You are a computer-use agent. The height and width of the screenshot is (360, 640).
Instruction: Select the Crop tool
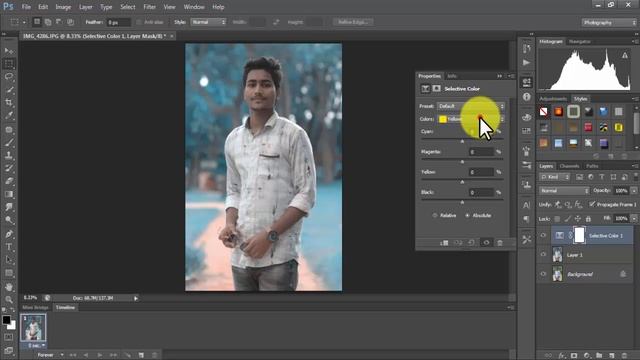(9, 102)
